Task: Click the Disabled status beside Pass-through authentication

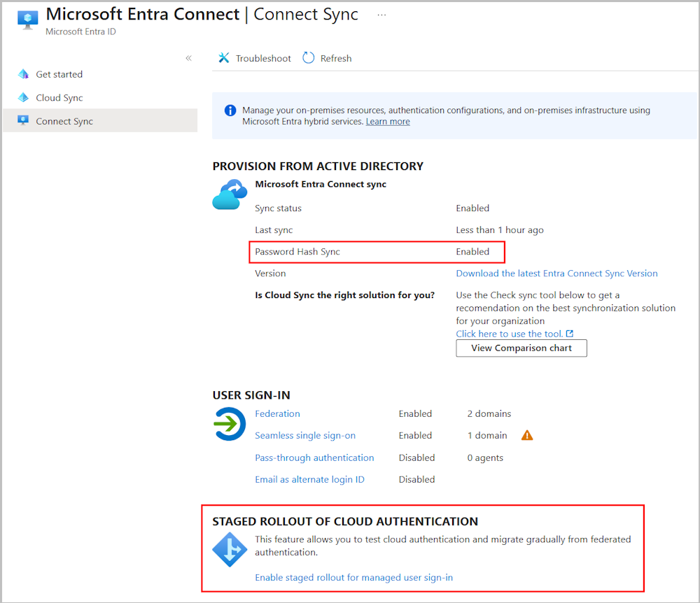Action: point(416,457)
